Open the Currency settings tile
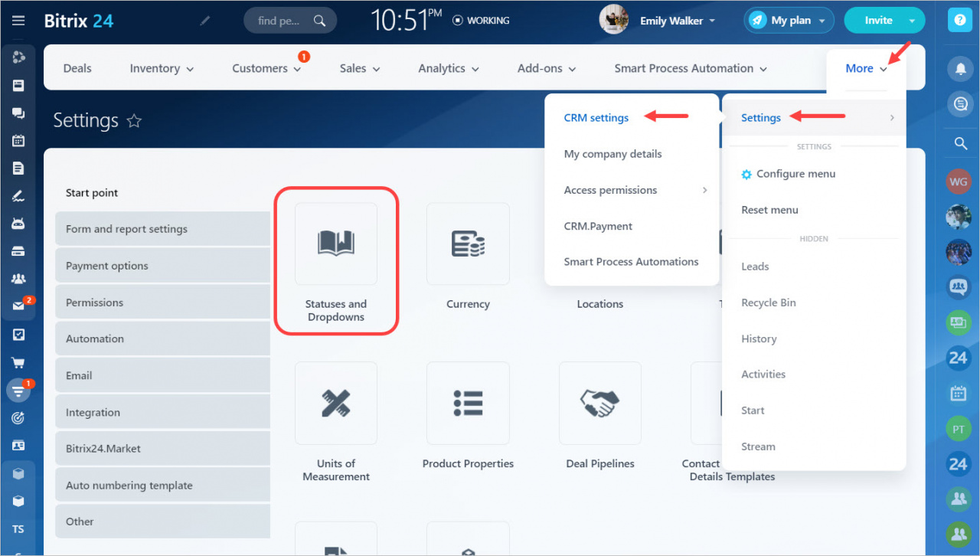The height and width of the screenshot is (556, 980). point(468,257)
